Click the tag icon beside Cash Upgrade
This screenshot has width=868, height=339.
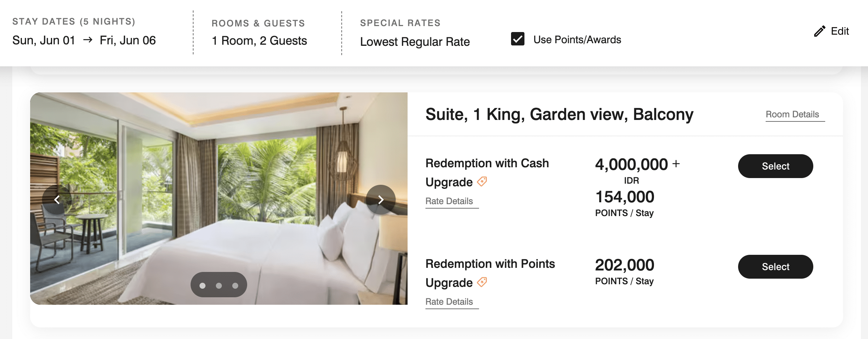click(x=482, y=181)
